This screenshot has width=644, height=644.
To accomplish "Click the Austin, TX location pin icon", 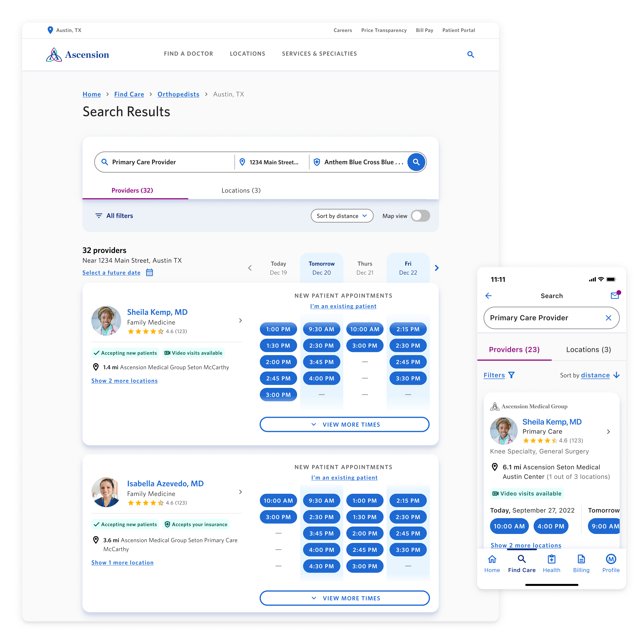I will click(50, 30).
